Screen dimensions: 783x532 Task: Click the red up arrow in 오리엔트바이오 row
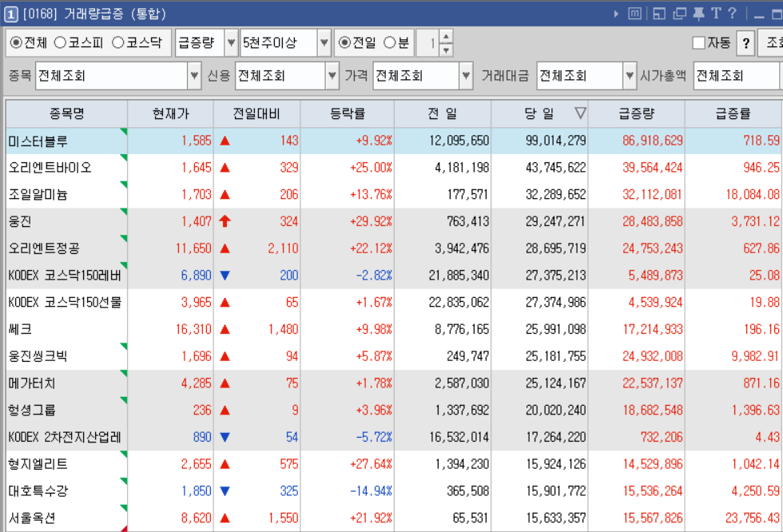225,168
